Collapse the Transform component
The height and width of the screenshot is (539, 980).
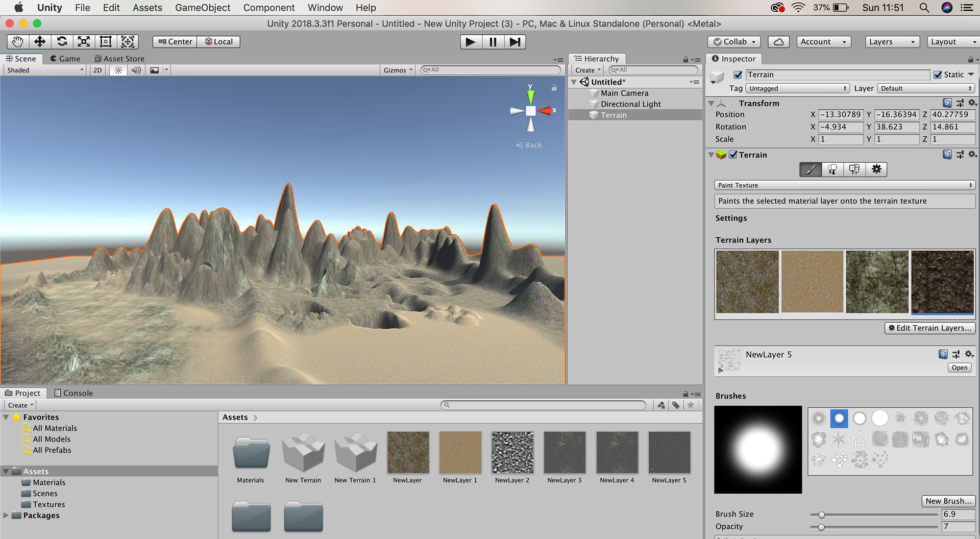[x=712, y=104]
